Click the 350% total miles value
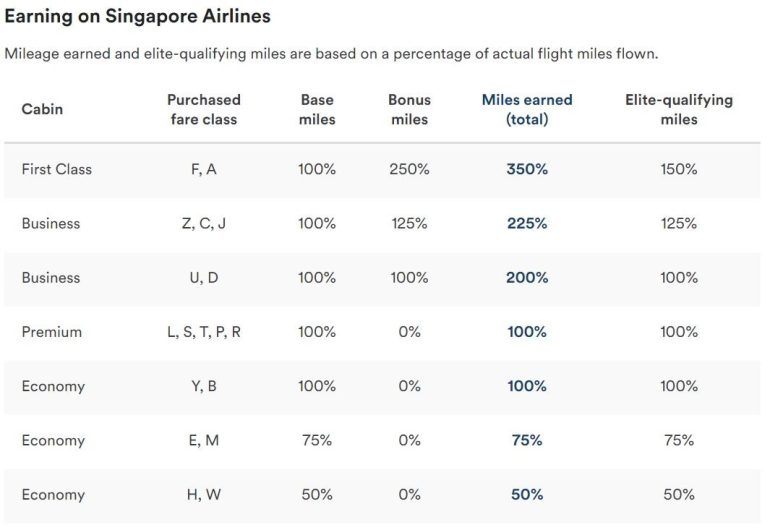The height and width of the screenshot is (530, 770). point(527,169)
